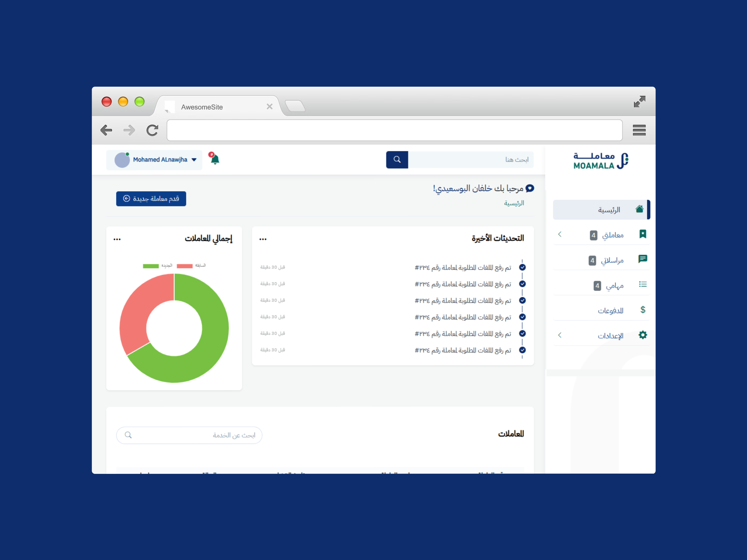This screenshot has height=560, width=747.
Task: Click قدم معاملة جديدة button
Action: [151, 199]
